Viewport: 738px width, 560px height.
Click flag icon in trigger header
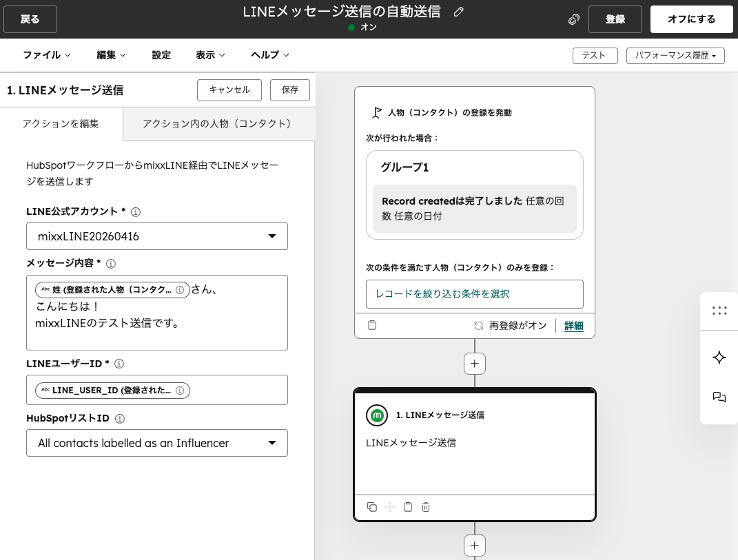click(376, 112)
